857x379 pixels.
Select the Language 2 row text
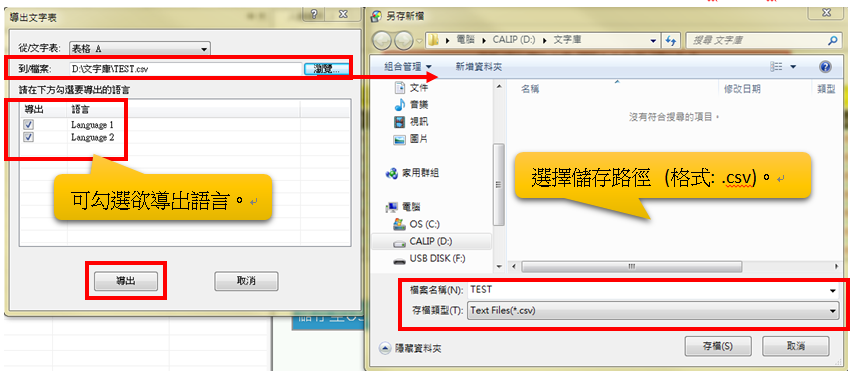pos(92,138)
